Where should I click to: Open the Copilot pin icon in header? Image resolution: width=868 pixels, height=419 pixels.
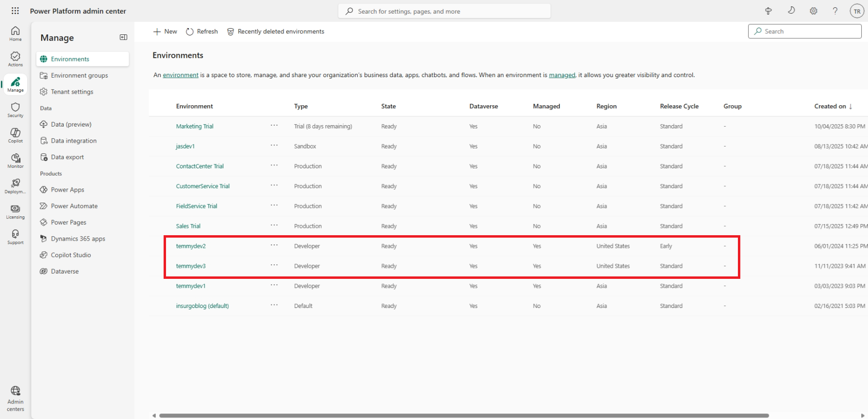coord(768,11)
